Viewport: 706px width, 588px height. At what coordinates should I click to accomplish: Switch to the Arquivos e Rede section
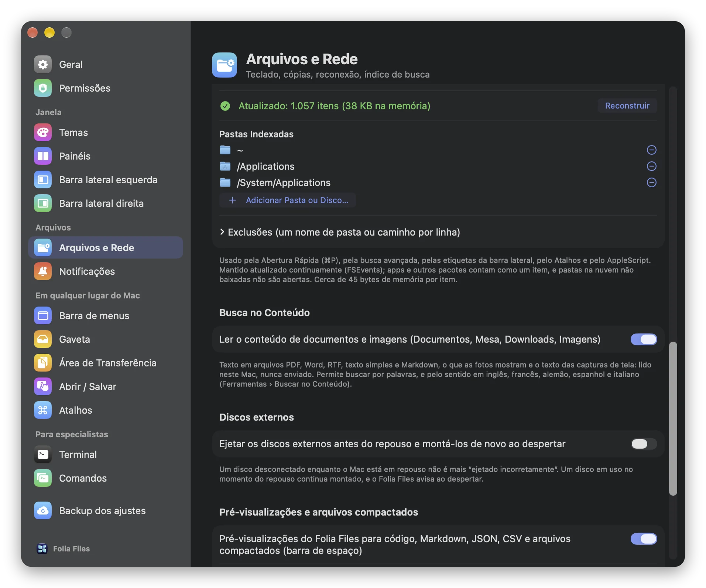point(106,248)
